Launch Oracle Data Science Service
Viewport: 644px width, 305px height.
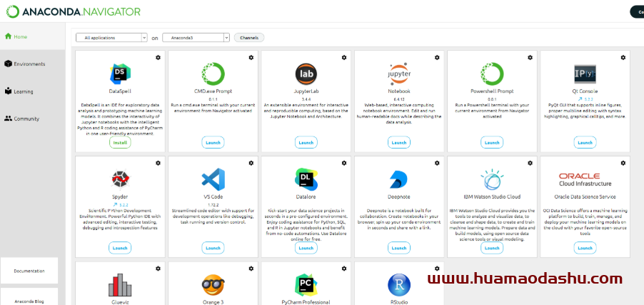[x=585, y=248]
